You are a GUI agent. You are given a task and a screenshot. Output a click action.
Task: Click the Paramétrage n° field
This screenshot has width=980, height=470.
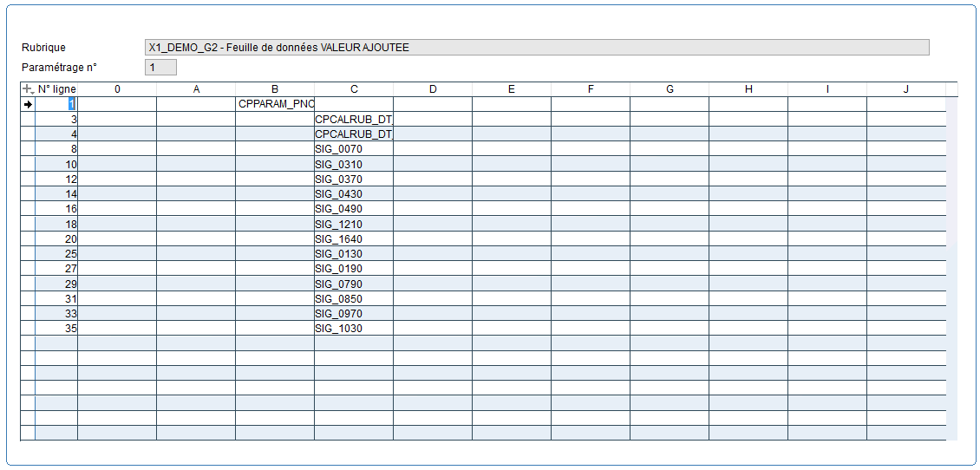(160, 67)
